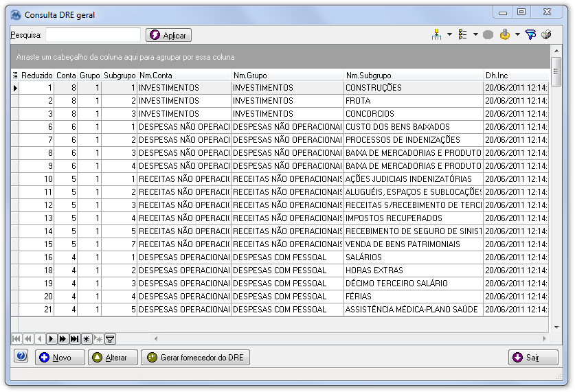Click the vertical scrollbar thumb
Viewport: 575px width, 392px height.
coord(556,71)
